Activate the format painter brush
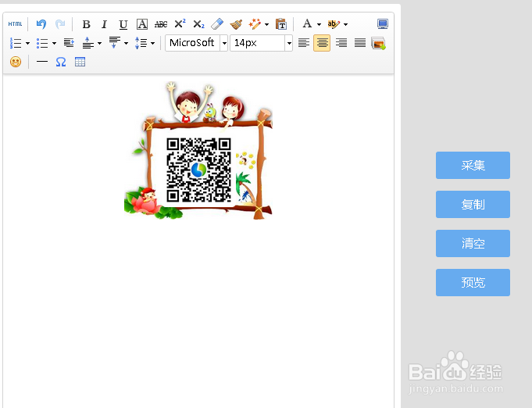This screenshot has height=408, width=532. click(236, 24)
